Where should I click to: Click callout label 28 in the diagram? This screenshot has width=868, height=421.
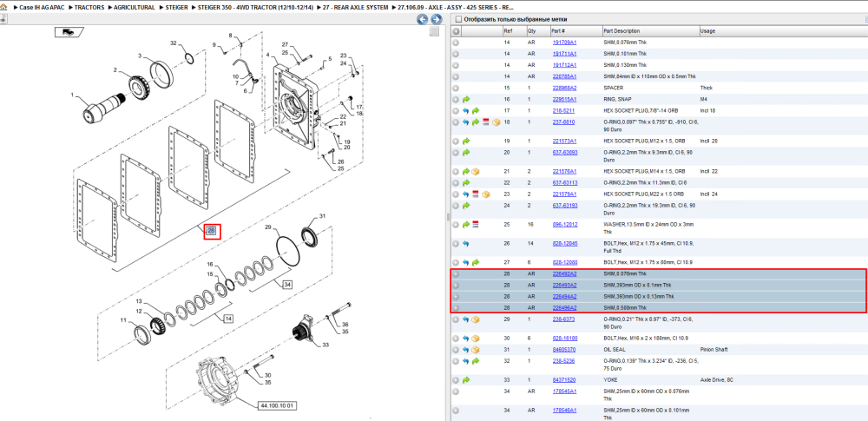(x=211, y=231)
